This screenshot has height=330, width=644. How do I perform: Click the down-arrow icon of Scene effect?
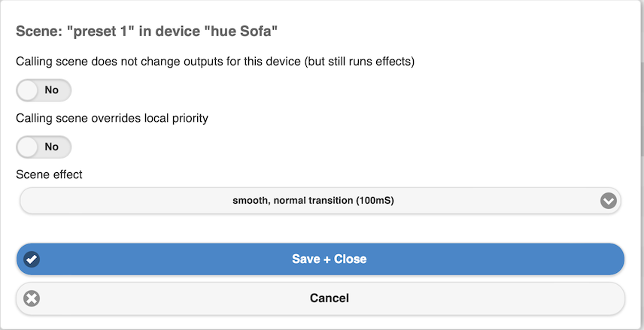click(x=609, y=201)
